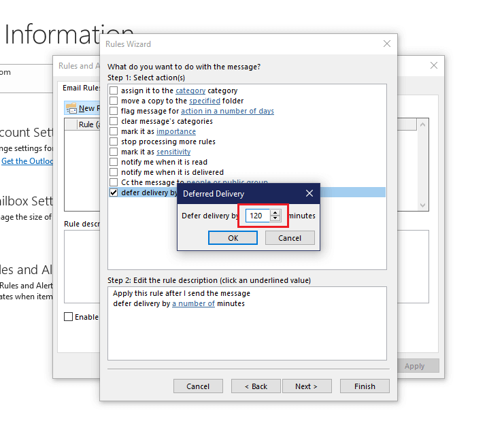Toggle the Enable checkbox in Rules and Alerts
Viewport: 504px width, 436px height.
(x=68, y=317)
